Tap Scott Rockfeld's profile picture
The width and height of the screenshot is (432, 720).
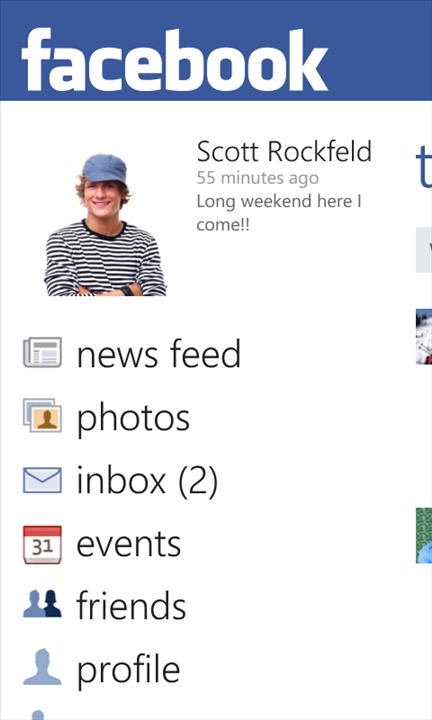click(105, 225)
